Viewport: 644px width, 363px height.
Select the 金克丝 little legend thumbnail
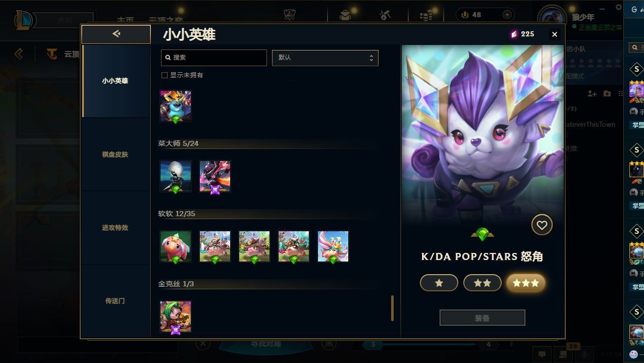[176, 317]
